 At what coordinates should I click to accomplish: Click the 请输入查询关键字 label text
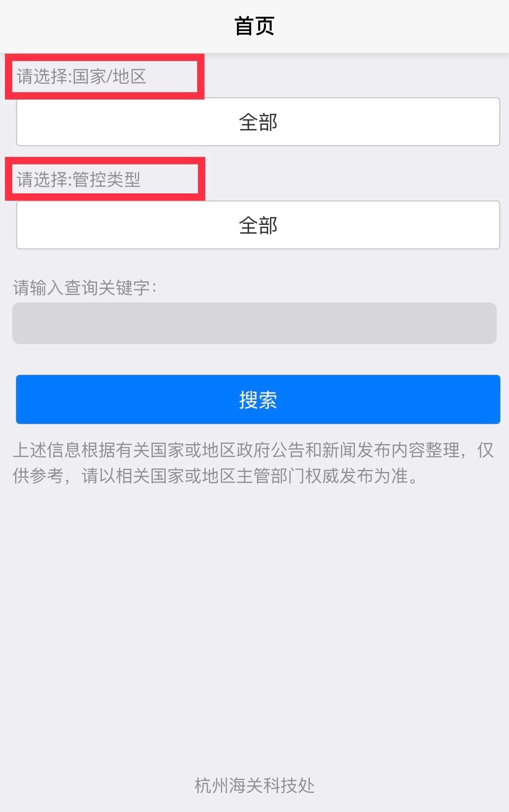coord(85,288)
